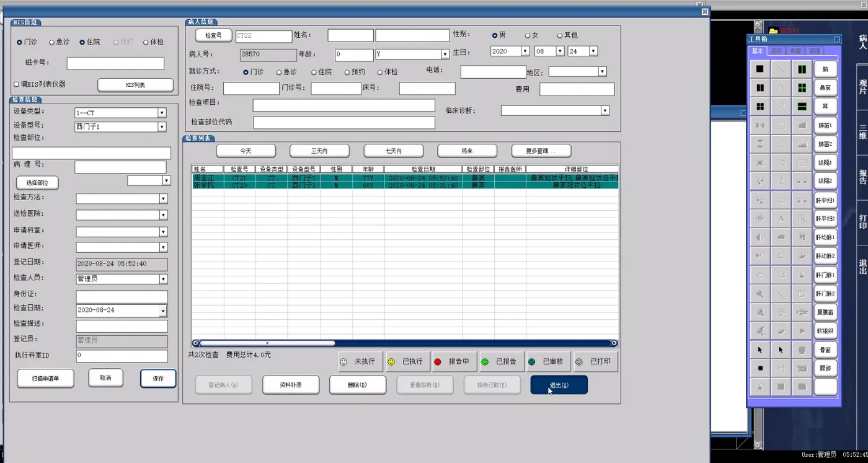Select the half-circle contrast invert tool
The height and width of the screenshot is (463, 868).
click(x=759, y=237)
